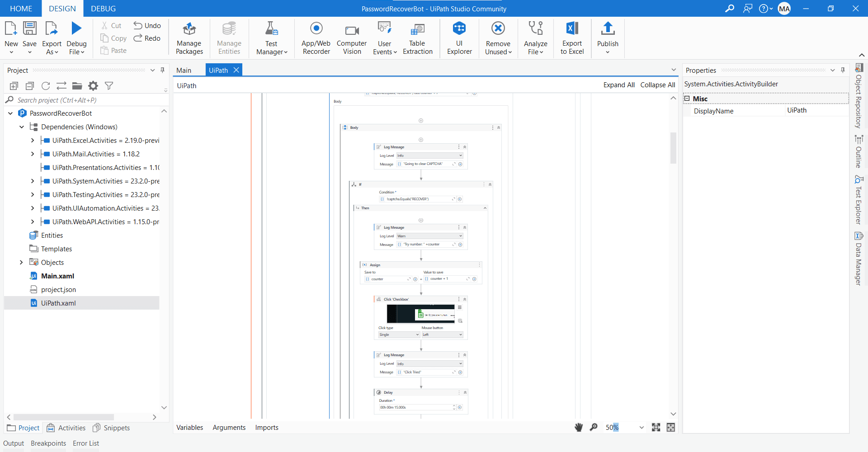
Task: Close the UiPath document tab
Action: tap(236, 70)
